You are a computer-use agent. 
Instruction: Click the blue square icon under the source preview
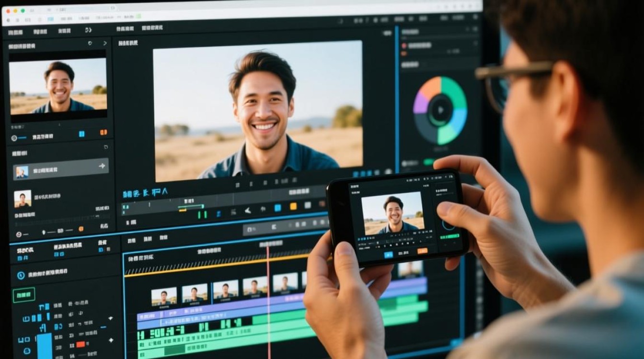click(81, 134)
